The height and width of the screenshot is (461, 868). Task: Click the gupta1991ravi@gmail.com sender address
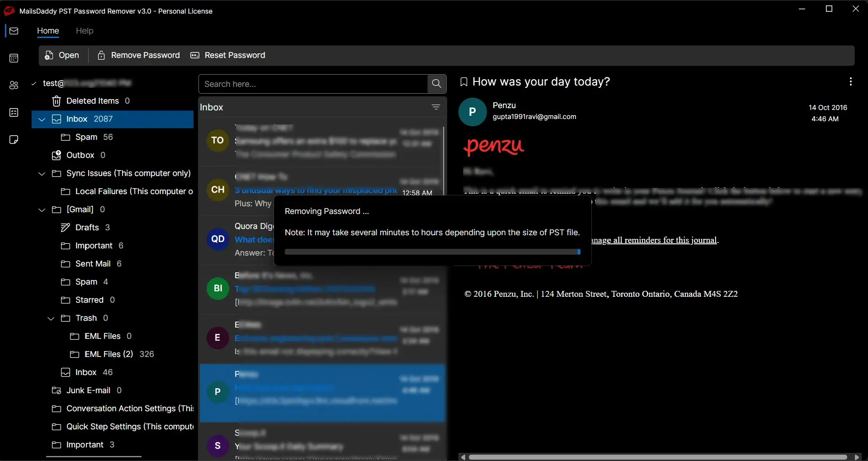(534, 117)
